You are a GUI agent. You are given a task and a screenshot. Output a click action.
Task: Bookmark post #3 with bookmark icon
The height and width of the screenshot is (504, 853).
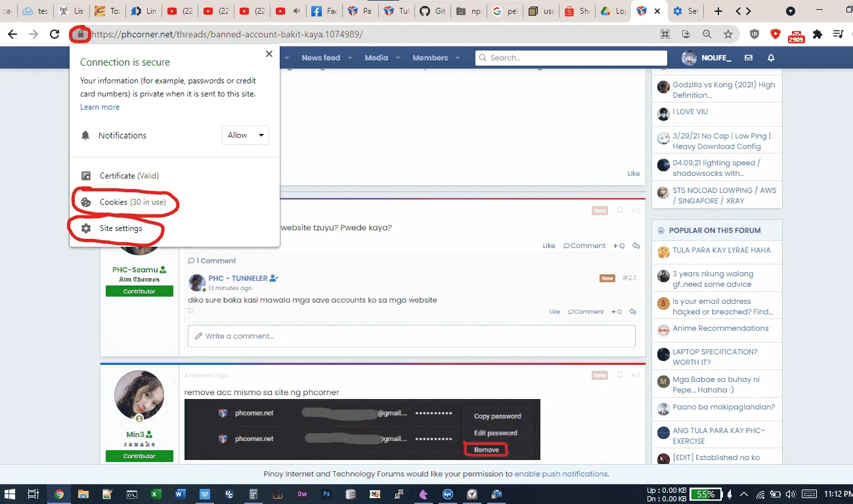[619, 375]
